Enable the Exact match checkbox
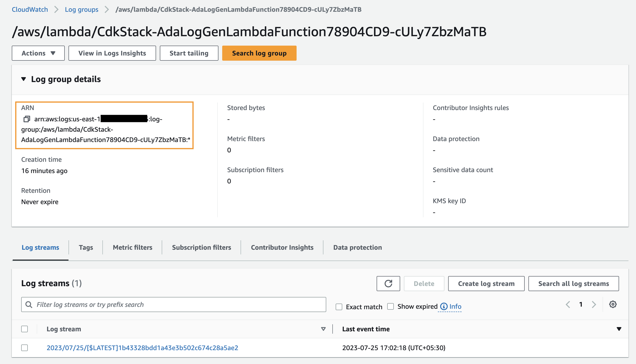The width and height of the screenshot is (636, 364). [339, 307]
